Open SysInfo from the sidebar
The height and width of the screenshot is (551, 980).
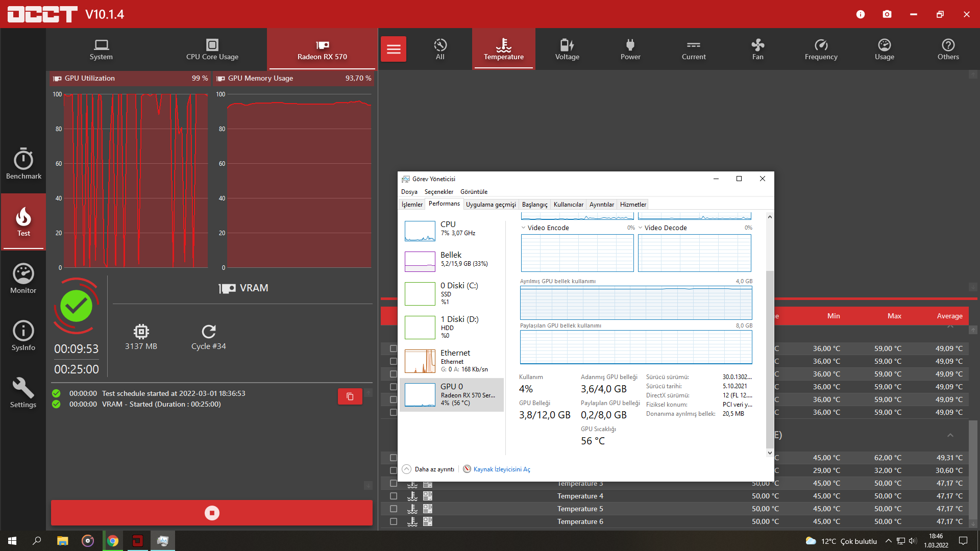point(23,336)
